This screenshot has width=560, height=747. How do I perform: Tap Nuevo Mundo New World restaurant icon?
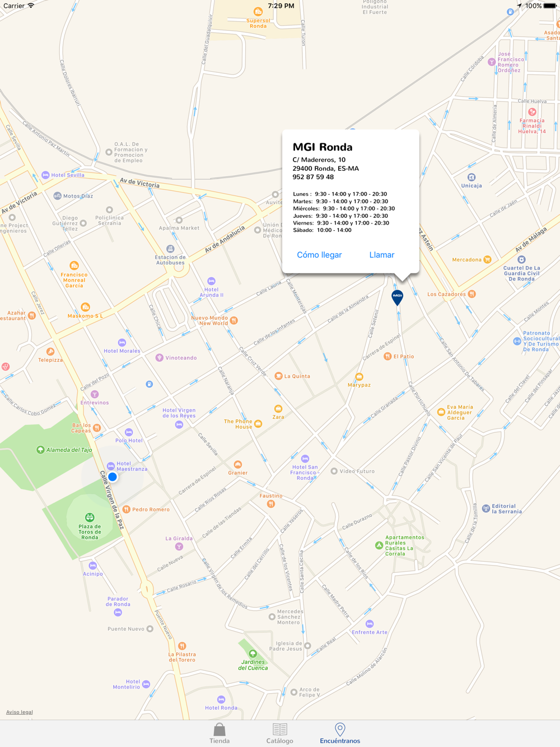coord(234,320)
